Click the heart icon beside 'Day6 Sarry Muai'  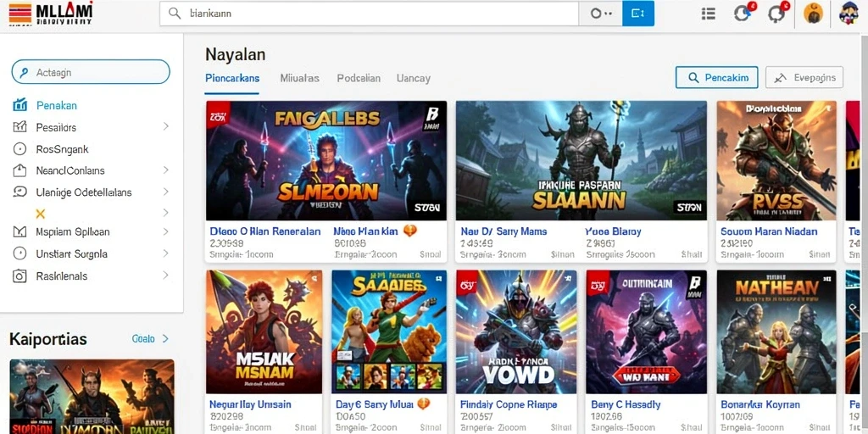tap(424, 404)
